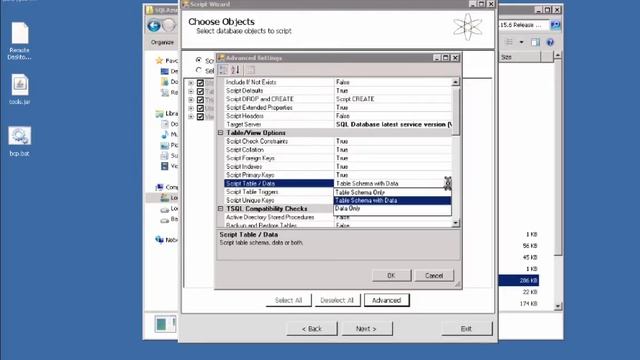
Task: Open Pictures library in Explorer sidebar
Action: (x=169, y=145)
